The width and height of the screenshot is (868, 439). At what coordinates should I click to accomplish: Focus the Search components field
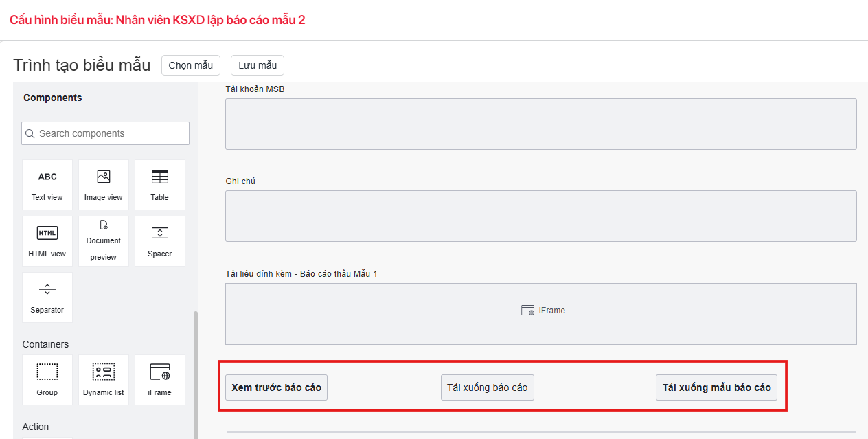(x=106, y=133)
